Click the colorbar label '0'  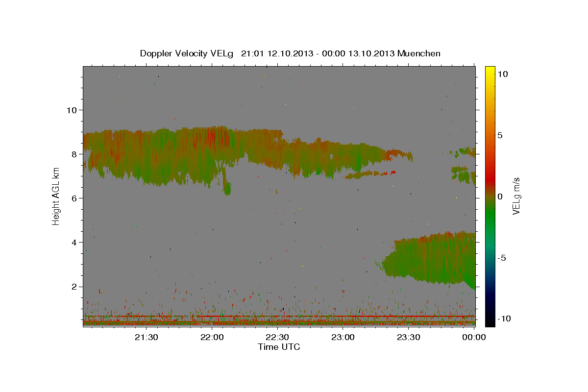[500, 196]
